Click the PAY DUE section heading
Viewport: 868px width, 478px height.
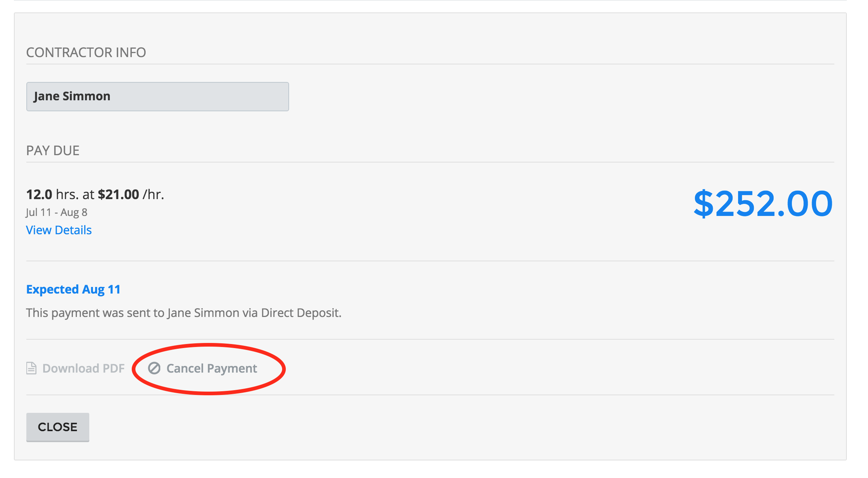pos(53,150)
